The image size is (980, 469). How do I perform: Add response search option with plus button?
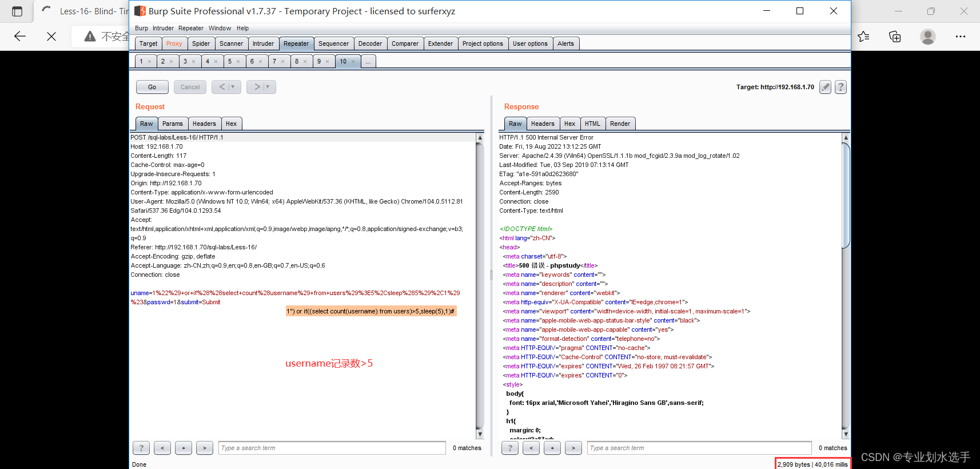click(552, 448)
